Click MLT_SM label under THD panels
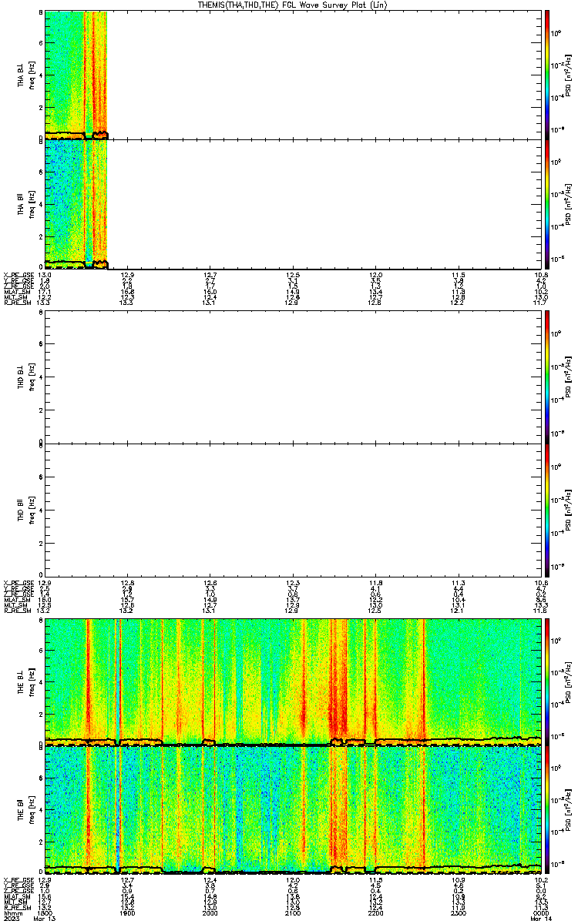578x924 pixels. [x=15, y=604]
